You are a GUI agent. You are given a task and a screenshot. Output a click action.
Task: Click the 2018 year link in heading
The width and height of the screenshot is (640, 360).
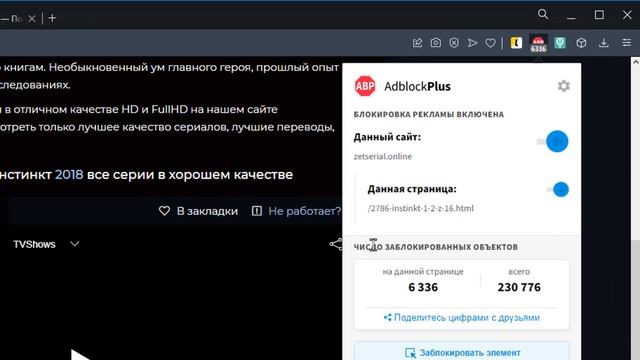(69, 175)
